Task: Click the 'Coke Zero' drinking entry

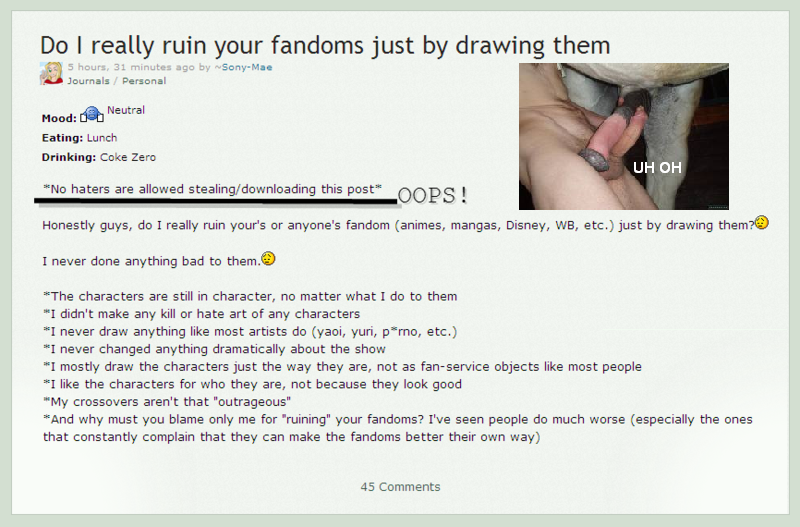Action: click(x=128, y=157)
